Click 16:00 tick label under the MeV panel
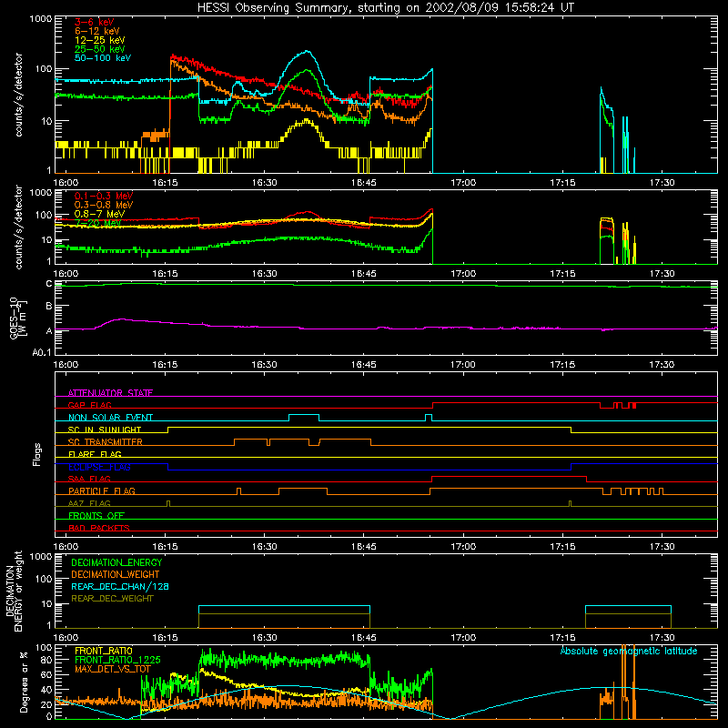This screenshot has width=728, height=728. (x=66, y=274)
